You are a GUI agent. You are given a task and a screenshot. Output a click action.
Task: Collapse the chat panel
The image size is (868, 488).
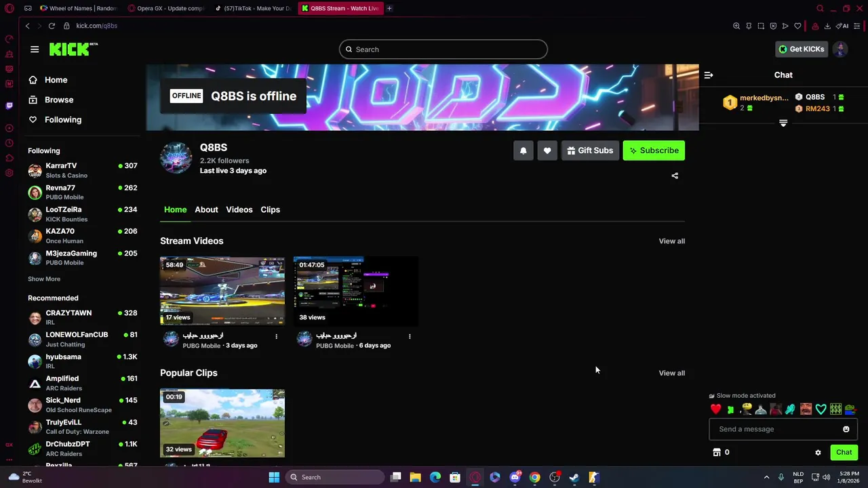click(x=709, y=75)
